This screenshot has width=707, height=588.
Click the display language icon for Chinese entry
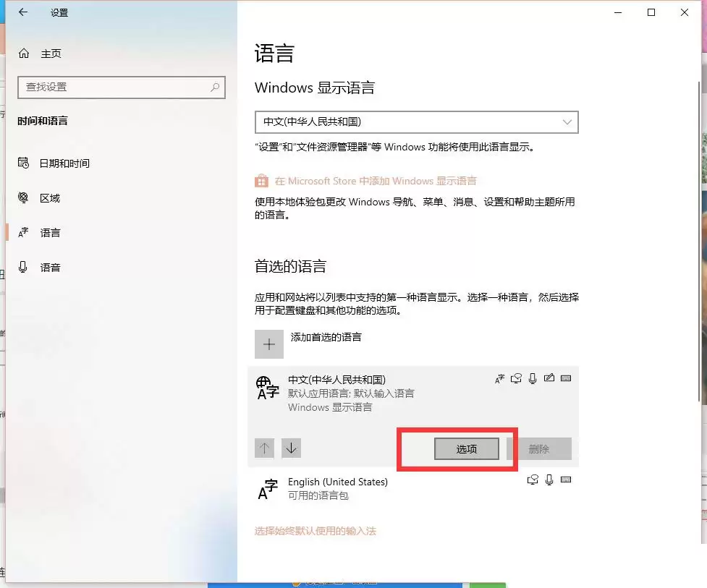[x=499, y=378]
